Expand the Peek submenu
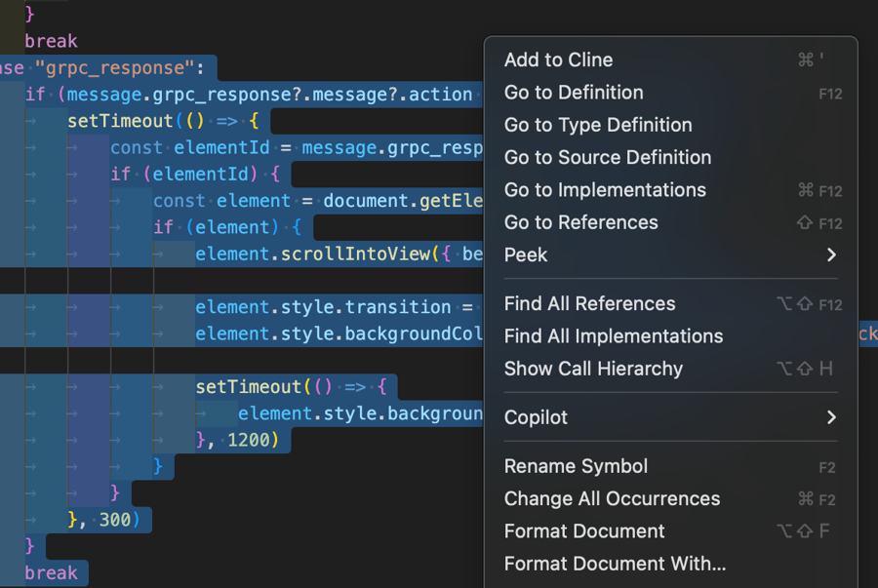Image resolution: width=878 pixels, height=588 pixels. click(x=524, y=255)
